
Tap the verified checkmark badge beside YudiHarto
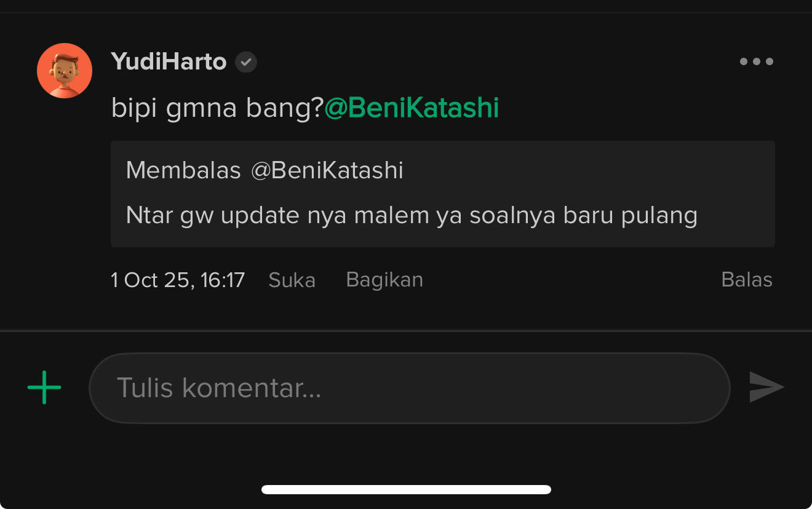pos(246,62)
